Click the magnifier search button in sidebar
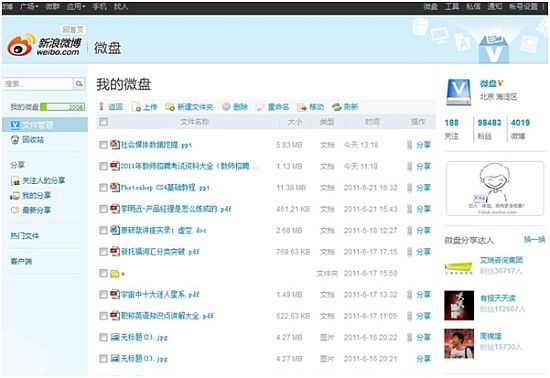550x378 pixels. [x=79, y=84]
